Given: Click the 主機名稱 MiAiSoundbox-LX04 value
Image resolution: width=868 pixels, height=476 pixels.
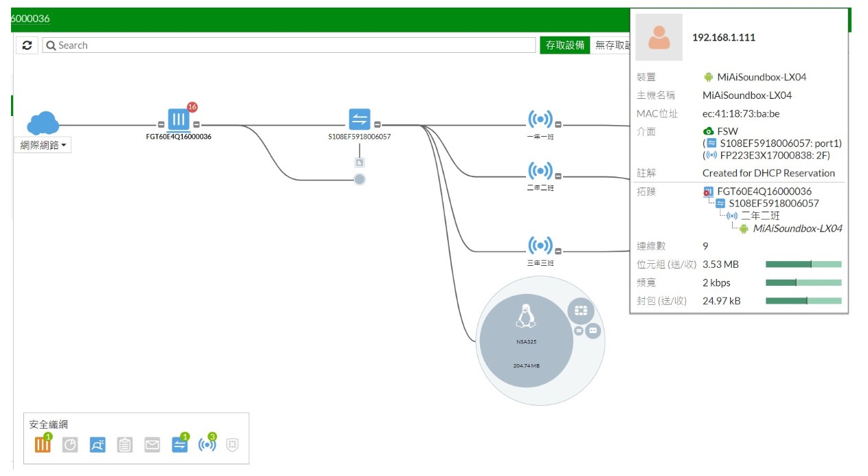Looking at the screenshot, I should click(x=747, y=95).
